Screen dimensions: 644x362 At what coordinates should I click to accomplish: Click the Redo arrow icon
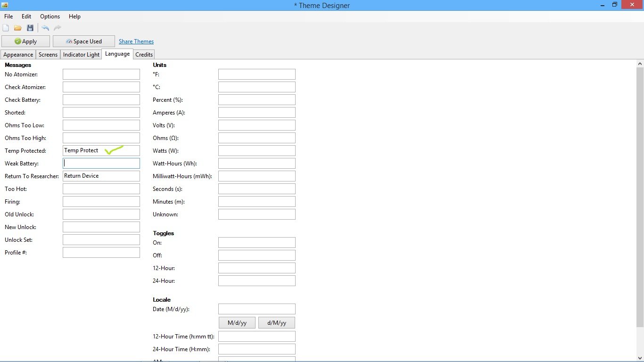pyautogui.click(x=58, y=28)
